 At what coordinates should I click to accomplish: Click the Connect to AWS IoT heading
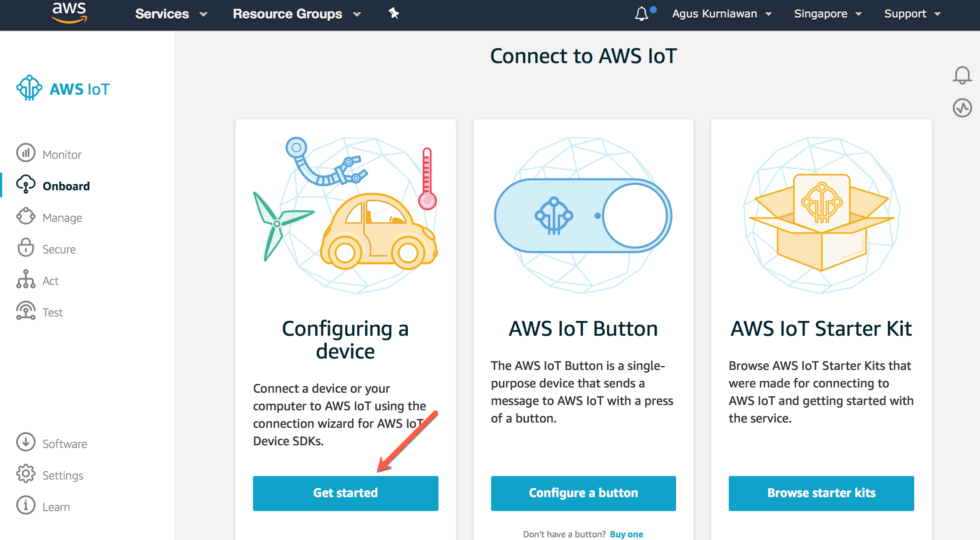[584, 56]
